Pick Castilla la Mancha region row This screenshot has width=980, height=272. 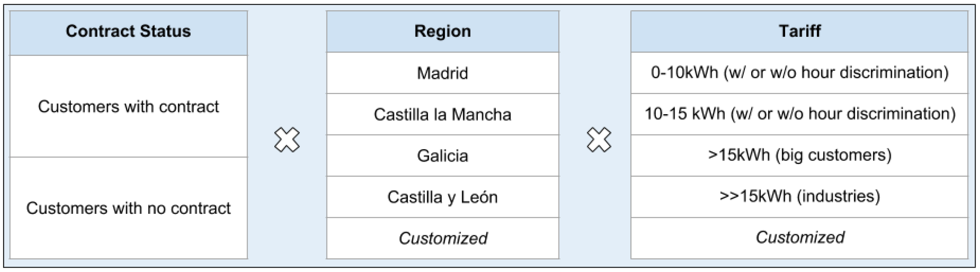443,114
